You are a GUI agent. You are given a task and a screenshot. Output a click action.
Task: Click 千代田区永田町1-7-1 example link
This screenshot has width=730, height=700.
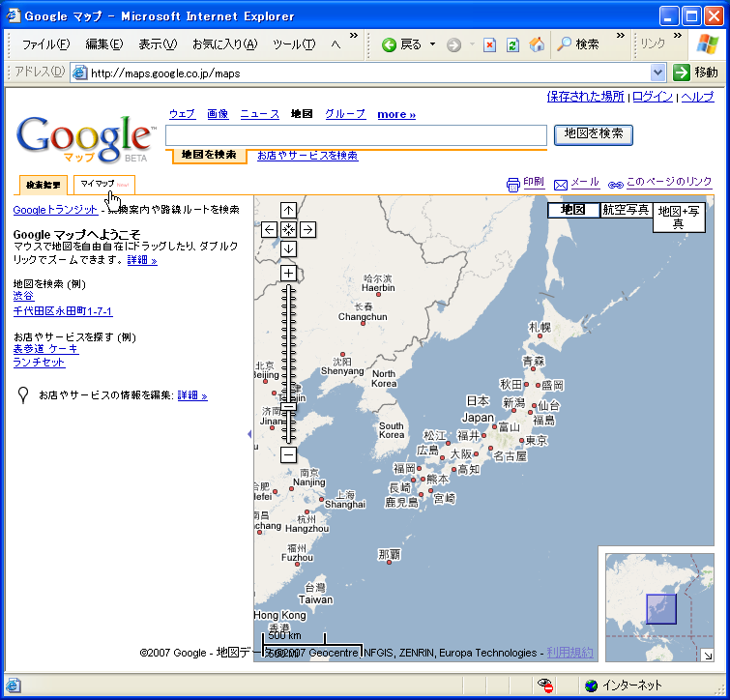click(x=63, y=311)
